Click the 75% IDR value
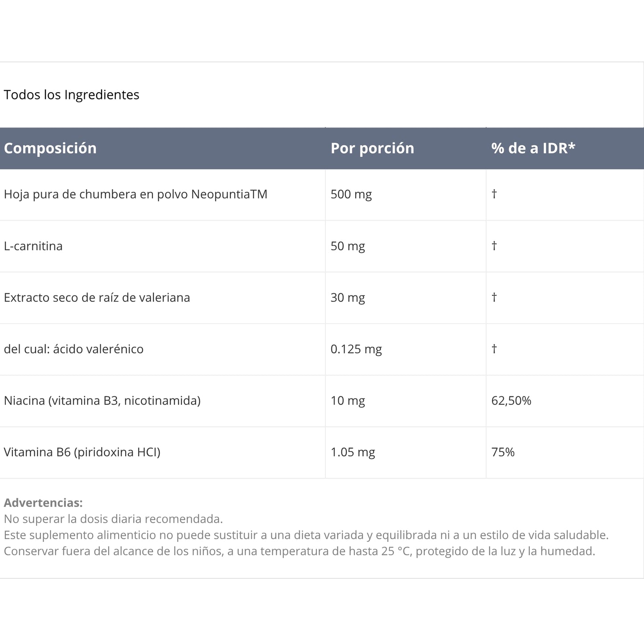 click(503, 452)
